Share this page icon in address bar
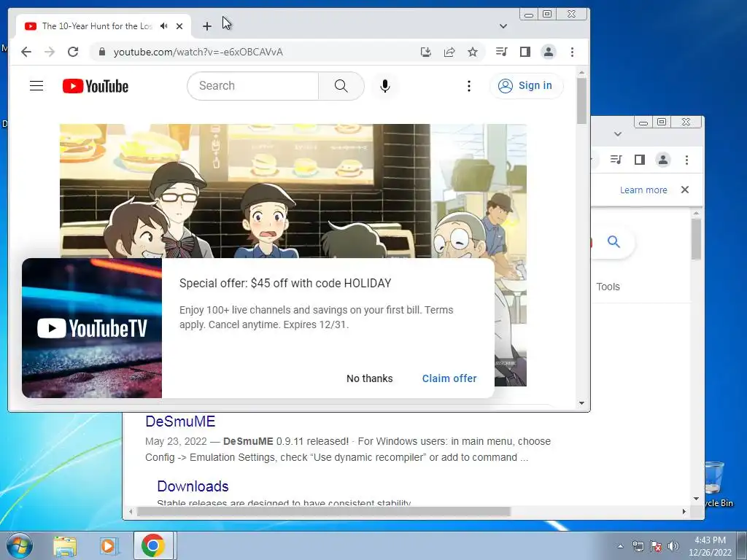 point(449,52)
